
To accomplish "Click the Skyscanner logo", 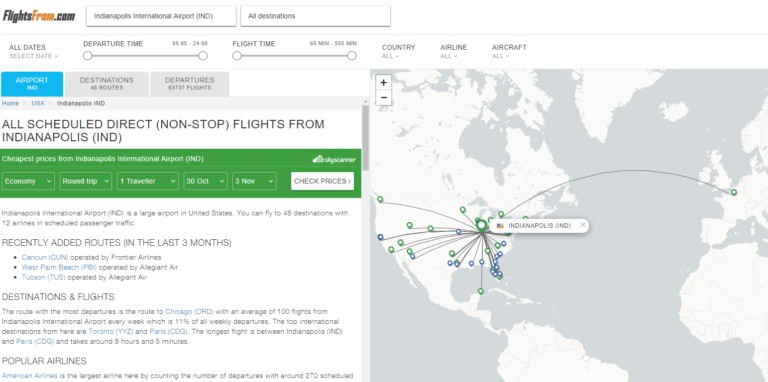I will [335, 159].
